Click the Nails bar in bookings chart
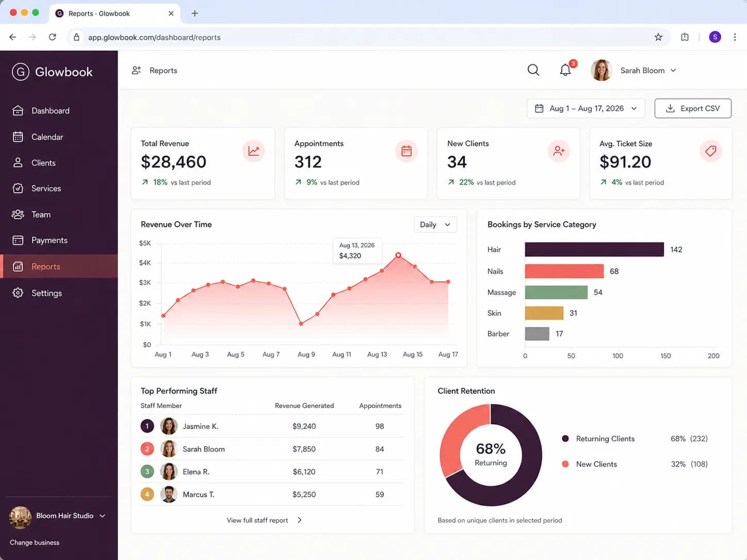 (564, 271)
